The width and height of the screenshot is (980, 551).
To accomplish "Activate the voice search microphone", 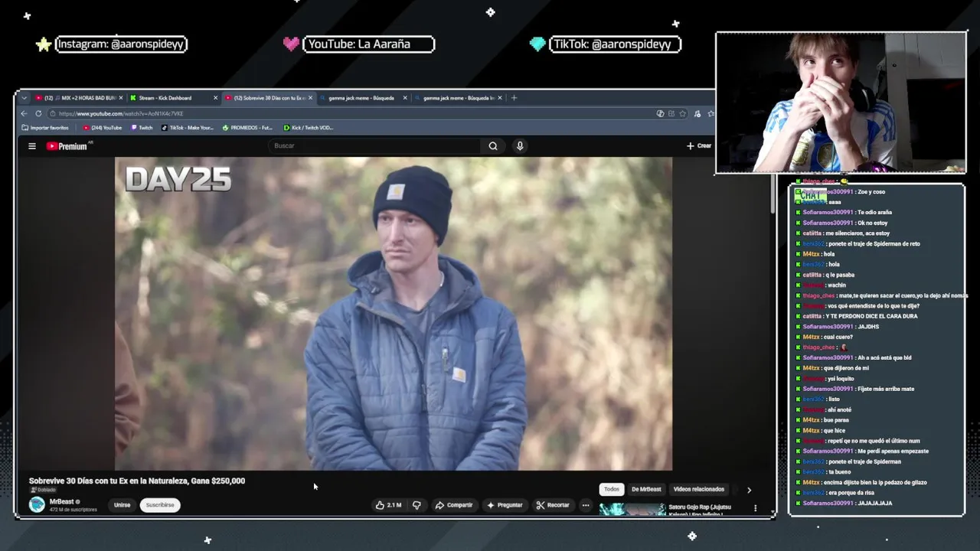I will (520, 146).
